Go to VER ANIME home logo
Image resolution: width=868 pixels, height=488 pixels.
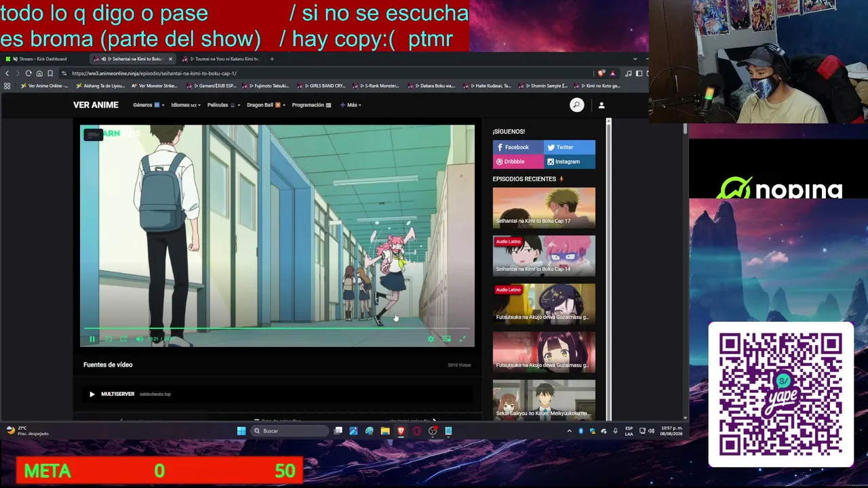pyautogui.click(x=96, y=105)
